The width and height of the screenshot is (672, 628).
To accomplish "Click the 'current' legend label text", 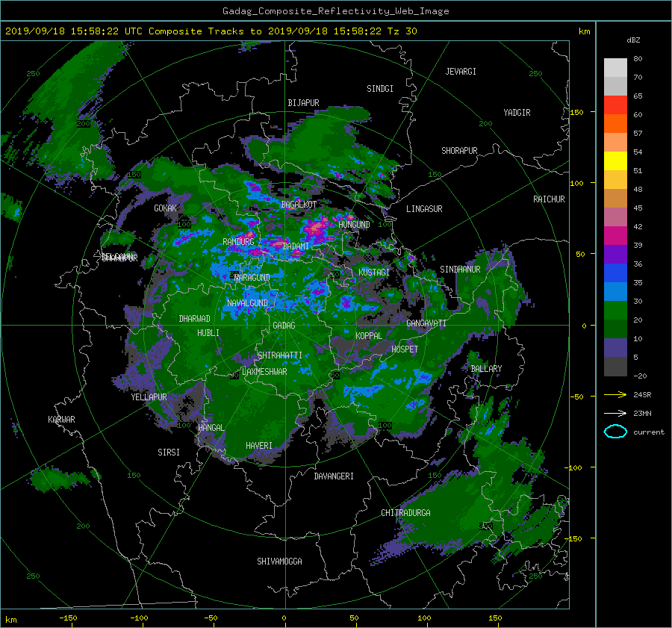I will point(649,432).
